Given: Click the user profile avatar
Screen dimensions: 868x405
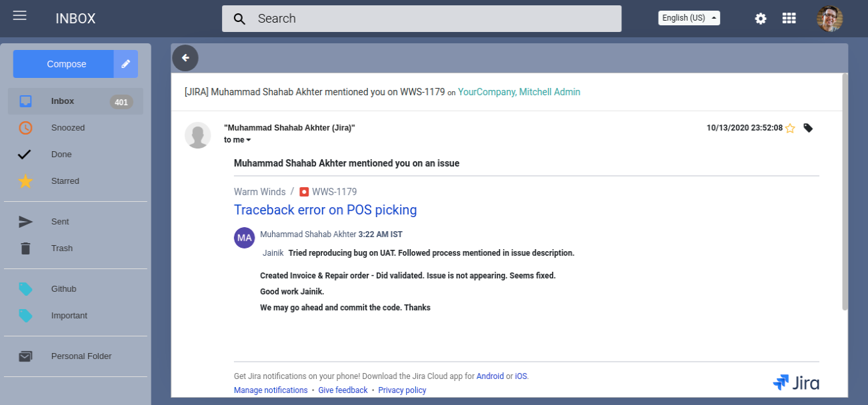Looking at the screenshot, I should click(x=829, y=19).
